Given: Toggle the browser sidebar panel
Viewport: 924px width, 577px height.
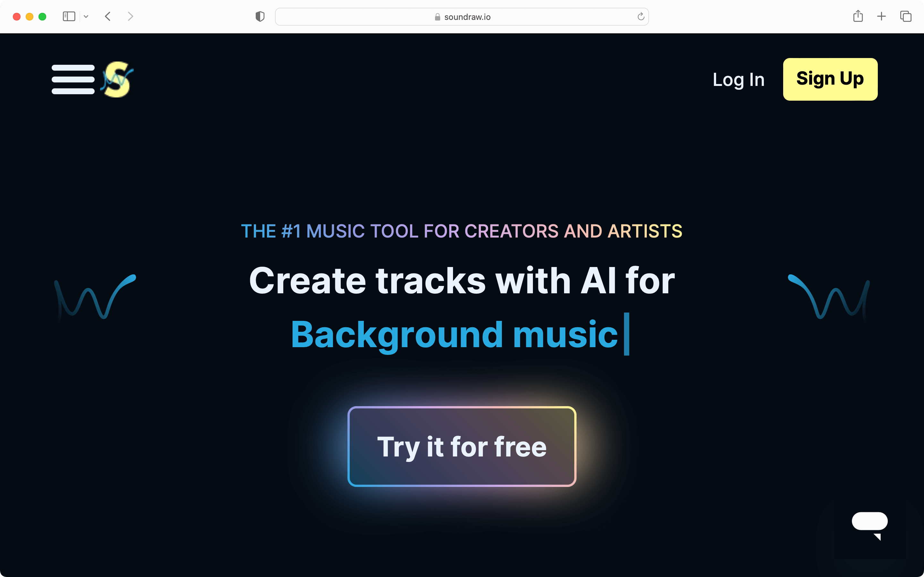Looking at the screenshot, I should click(69, 16).
